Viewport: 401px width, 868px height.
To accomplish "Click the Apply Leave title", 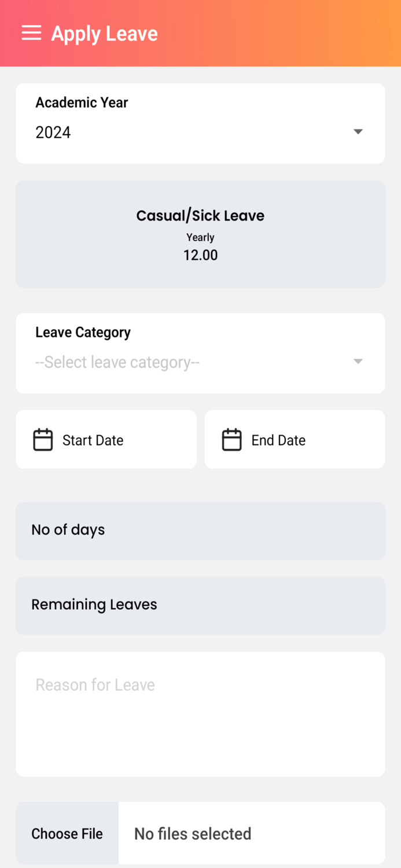I will (x=104, y=33).
